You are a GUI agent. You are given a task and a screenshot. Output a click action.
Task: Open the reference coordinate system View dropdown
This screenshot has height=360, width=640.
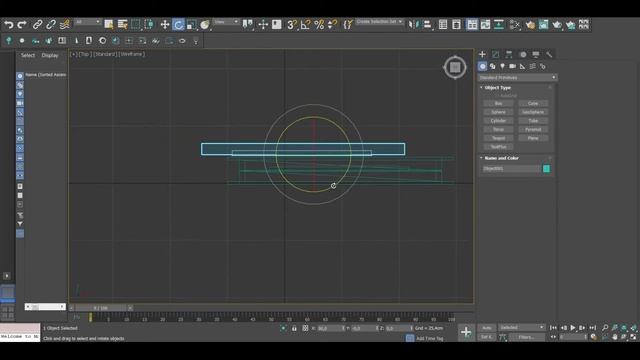(x=226, y=22)
